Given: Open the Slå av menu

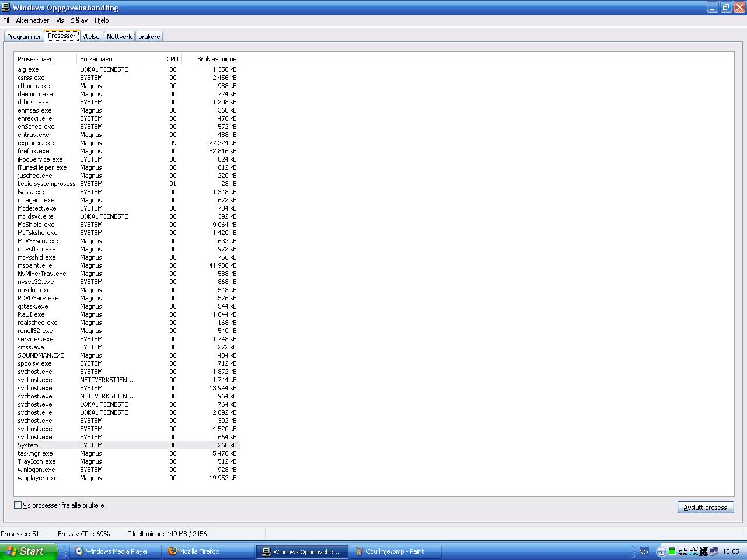Looking at the screenshot, I should tap(79, 20).
